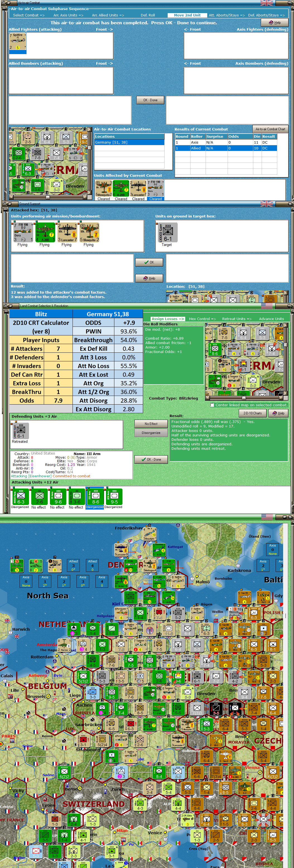Screen dimensions: 294x868
Task: Go to Select Combat subphase step
Action: pos(29,15)
